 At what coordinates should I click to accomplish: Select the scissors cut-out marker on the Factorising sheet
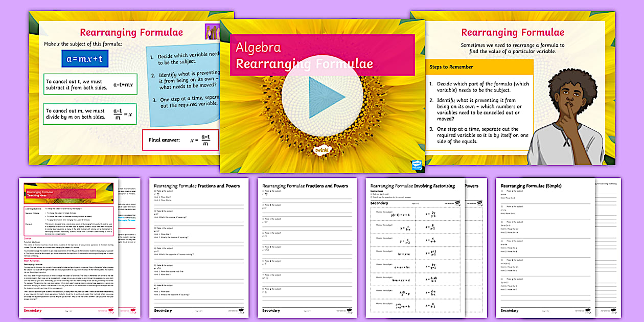click(x=380, y=193)
